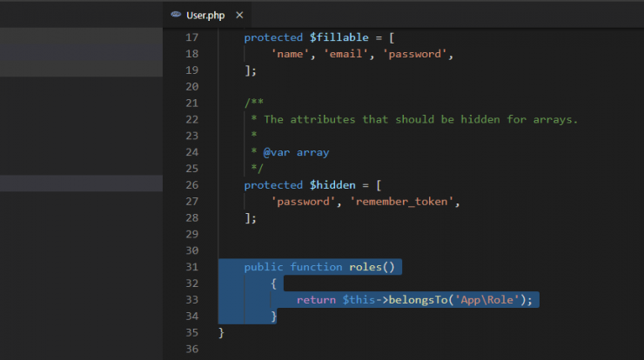Select the User.php editor tab
The height and width of the screenshot is (360, 644).
pyautogui.click(x=207, y=15)
